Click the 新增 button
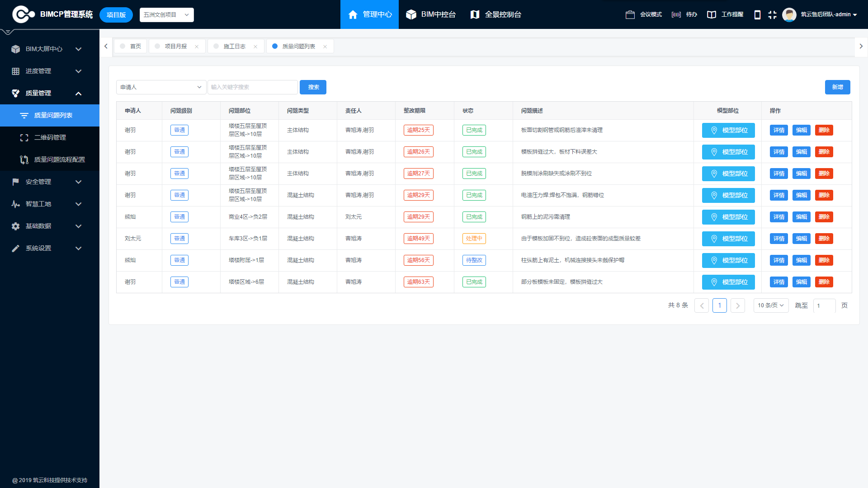This screenshot has height=488, width=868. [838, 87]
